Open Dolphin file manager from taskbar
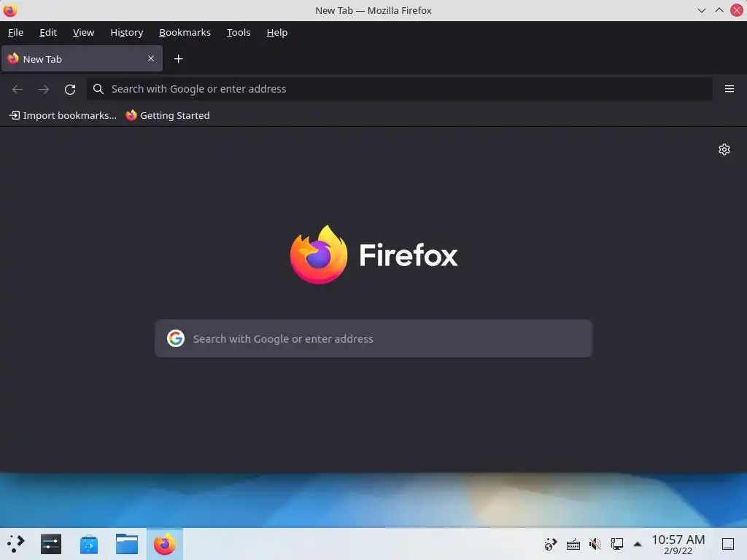747x560 pixels. pyautogui.click(x=127, y=544)
